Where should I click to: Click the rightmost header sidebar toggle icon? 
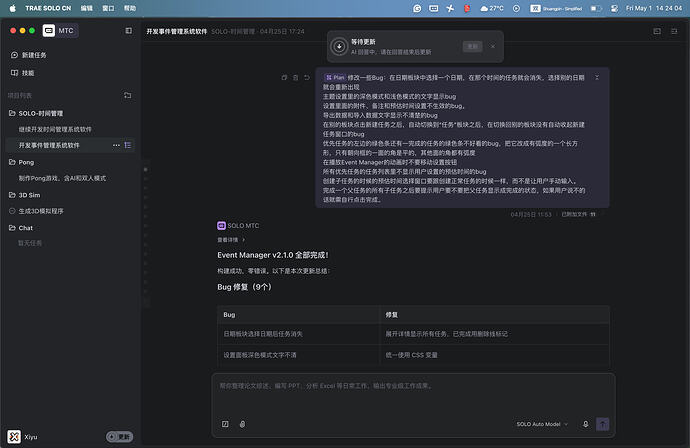674,31
